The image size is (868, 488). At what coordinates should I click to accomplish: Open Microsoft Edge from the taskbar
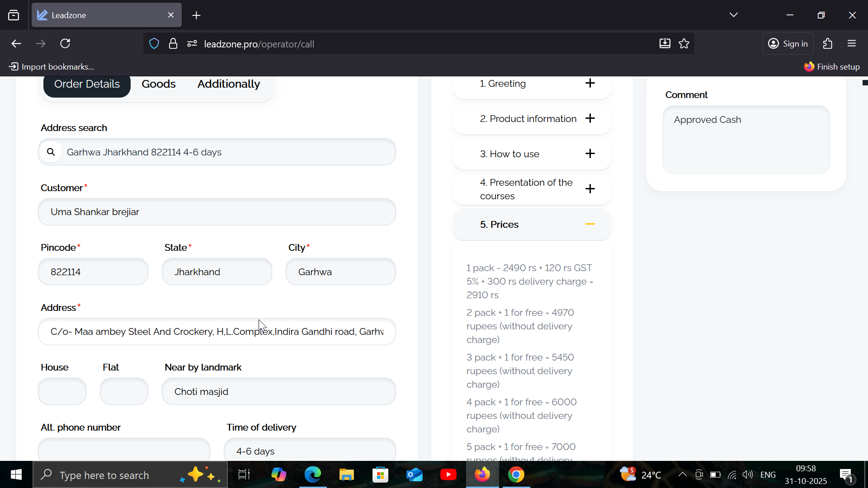point(312,475)
